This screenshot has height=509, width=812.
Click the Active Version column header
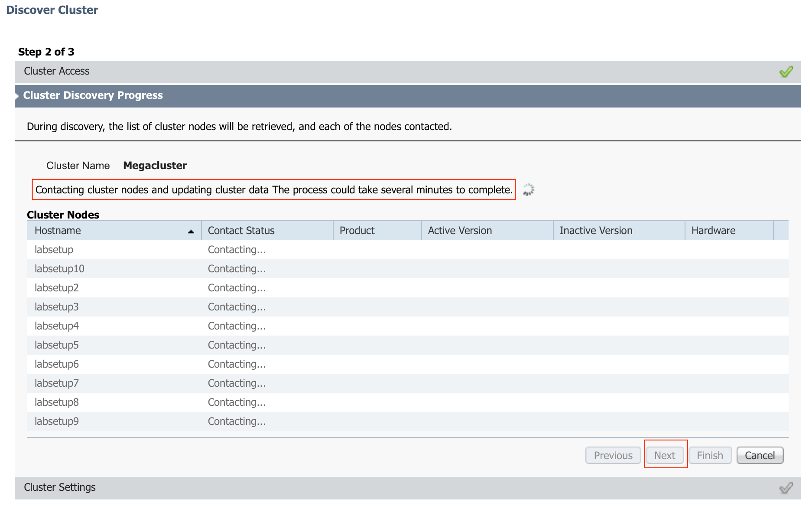(487, 231)
